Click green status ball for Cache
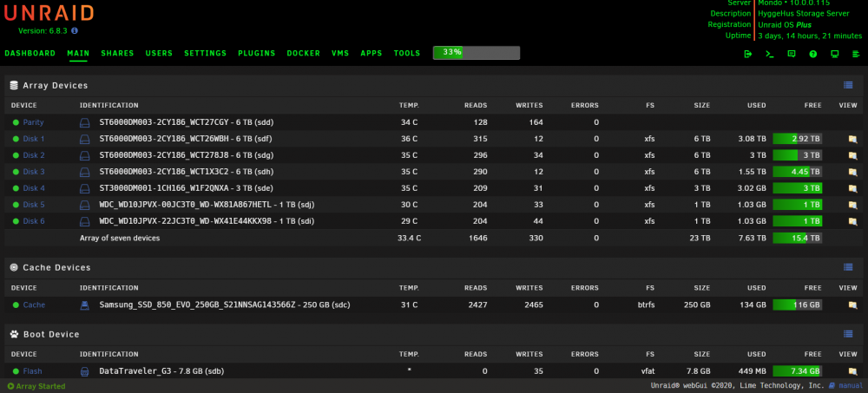Viewport: 868px width, 393px height. (x=16, y=305)
